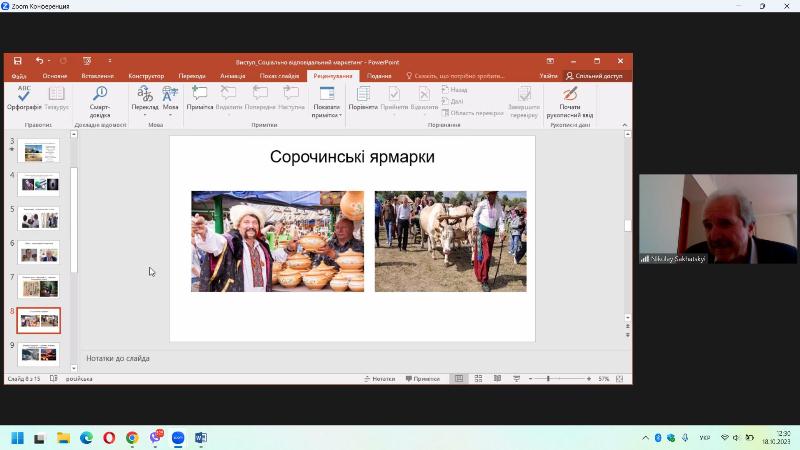800x450 pixels.
Task: Switch to slide sorter view icon
Action: point(479,379)
